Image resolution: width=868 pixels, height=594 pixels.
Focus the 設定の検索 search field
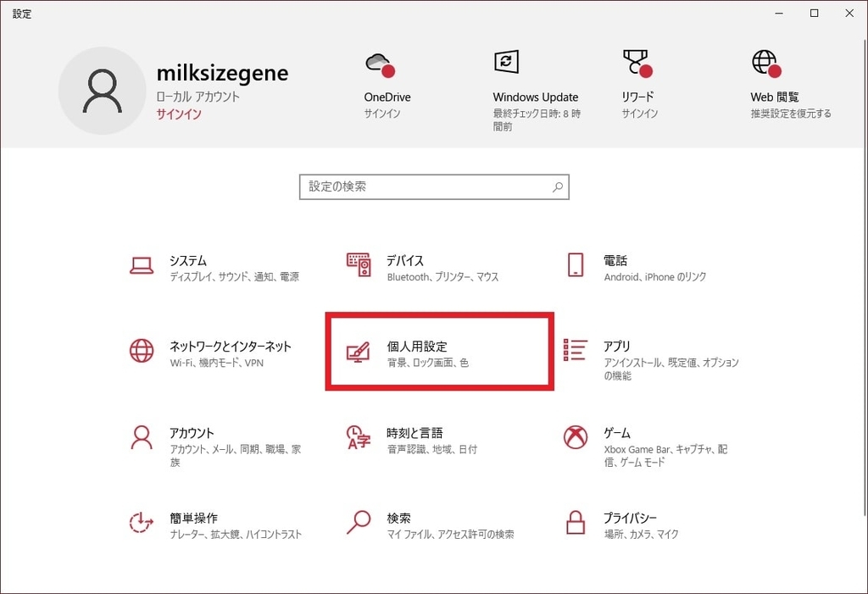(434, 187)
